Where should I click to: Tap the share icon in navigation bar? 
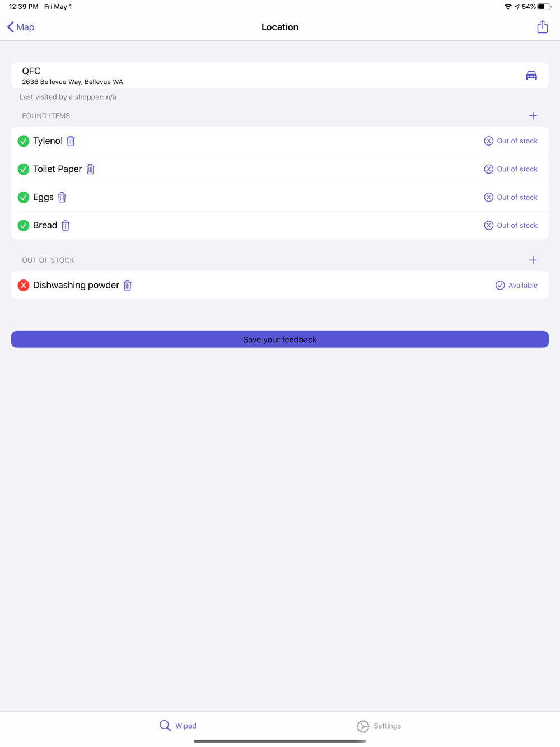(542, 27)
